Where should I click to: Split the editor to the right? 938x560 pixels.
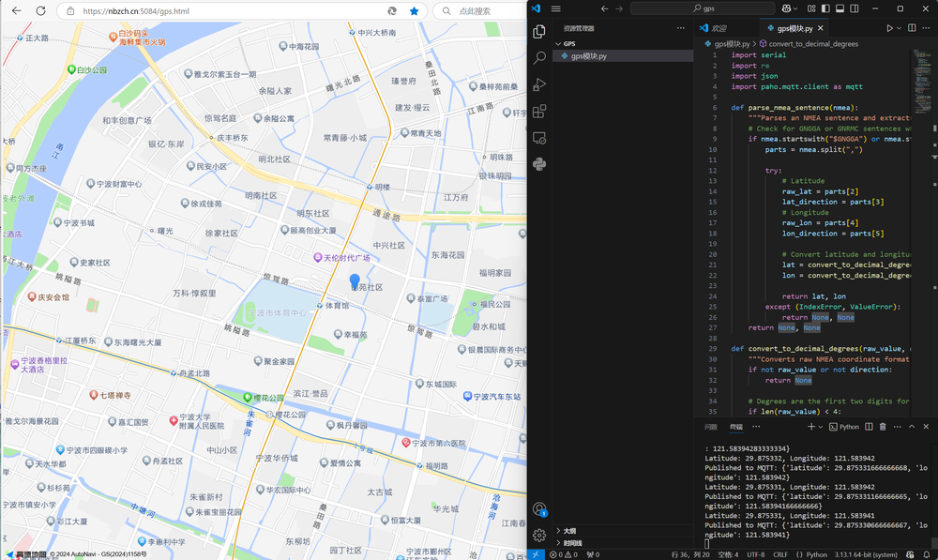(x=912, y=28)
